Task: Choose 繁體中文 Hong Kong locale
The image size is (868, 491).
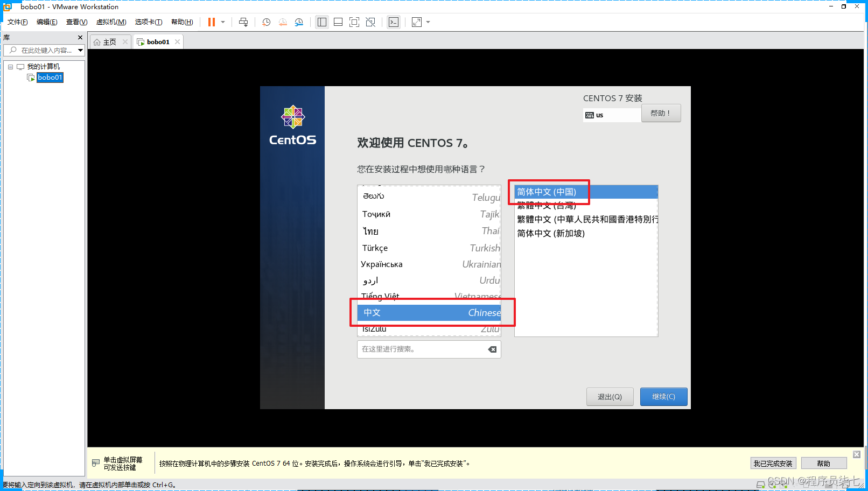Action: [x=586, y=219]
